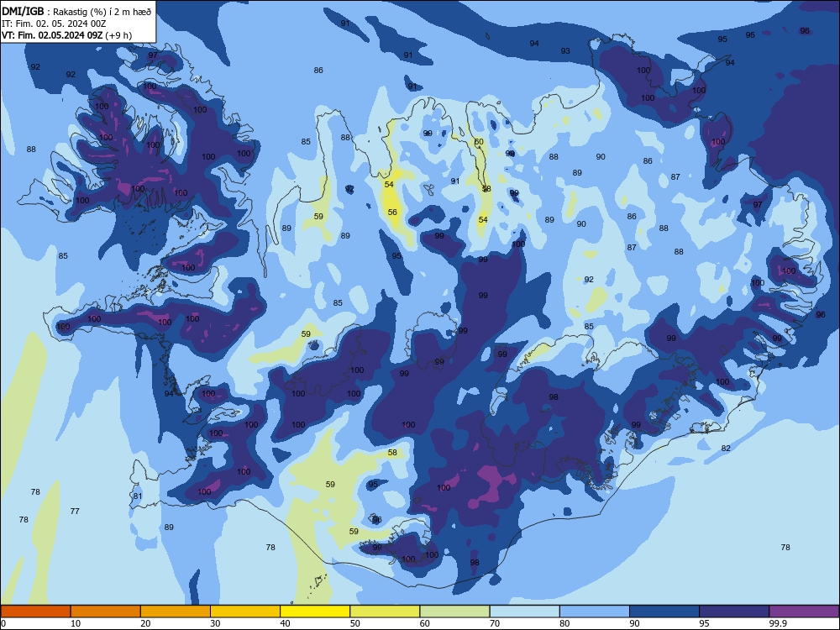The width and height of the screenshot is (840, 630).
Task: Pick the dark navy 95–99.9 legend swatch
Action: click(734, 612)
